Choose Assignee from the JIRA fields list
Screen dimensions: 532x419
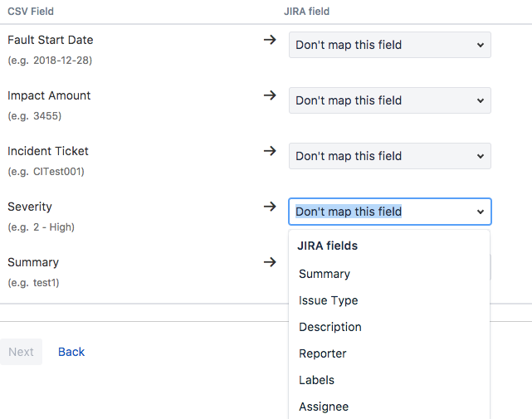point(388,407)
